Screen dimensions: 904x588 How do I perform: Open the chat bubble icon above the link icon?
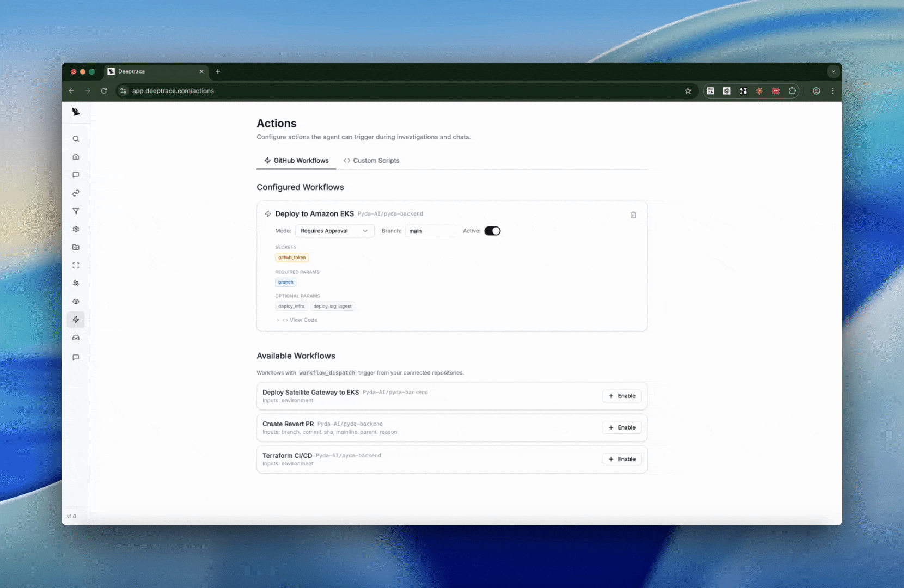pyautogui.click(x=76, y=175)
